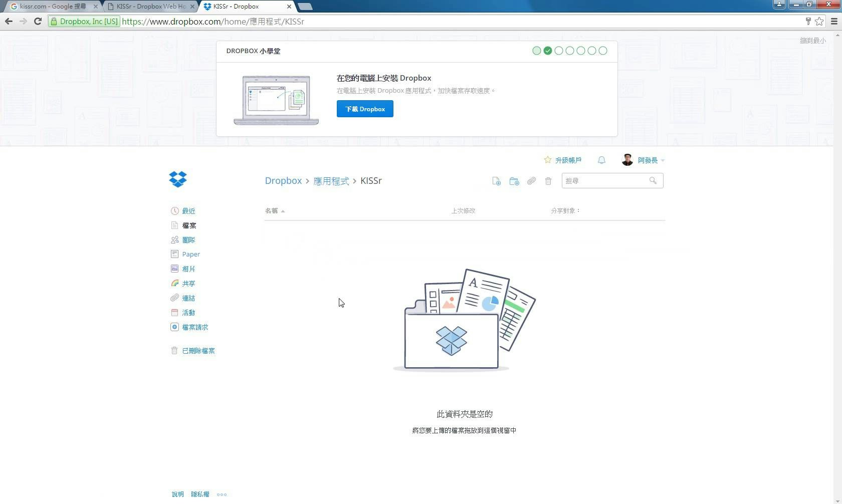Click the user avatar photo
Image resolution: width=842 pixels, height=504 pixels.
[x=627, y=160]
